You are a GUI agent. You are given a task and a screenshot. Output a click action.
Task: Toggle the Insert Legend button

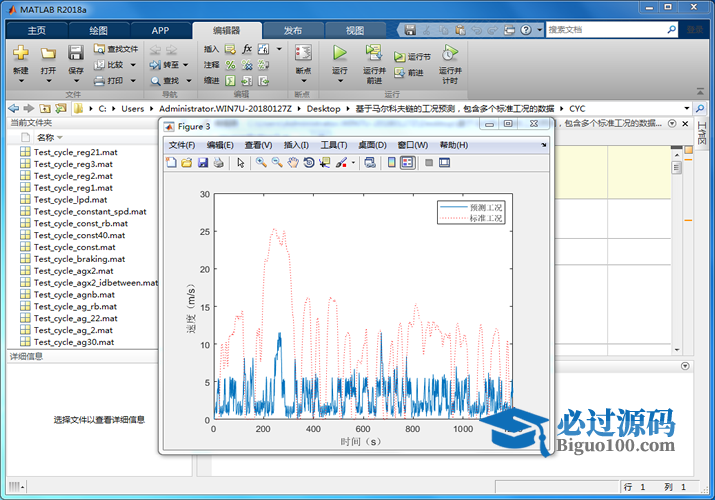pos(407,162)
